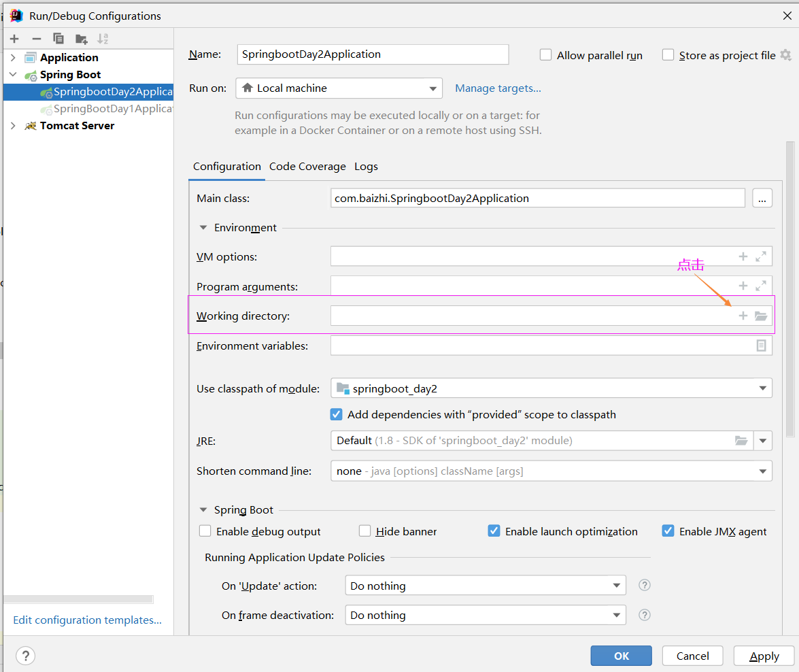Image resolution: width=799 pixels, height=672 pixels.
Task: Click the Main class input field
Action: pyautogui.click(x=538, y=199)
